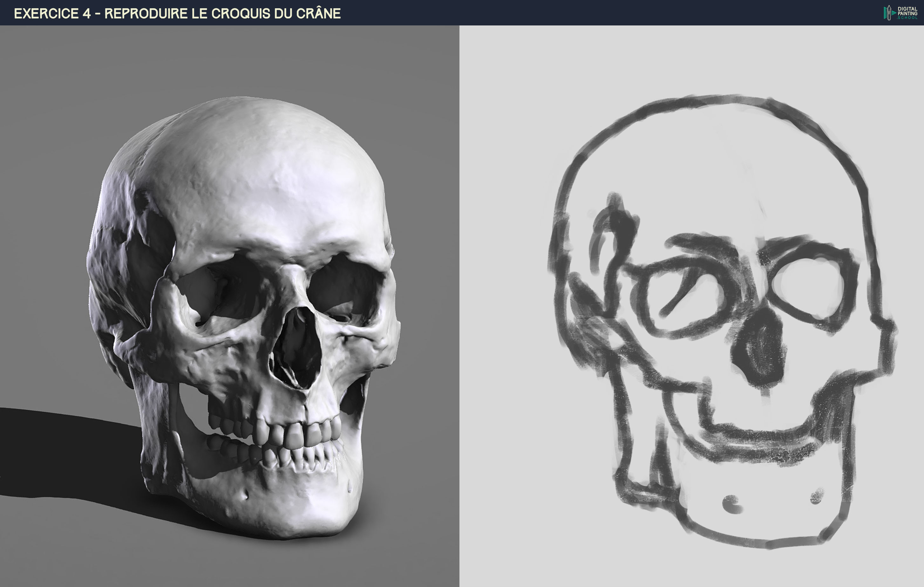Click the pen icon in the logo
Viewport: 924px width, 587px height.
pos(889,13)
